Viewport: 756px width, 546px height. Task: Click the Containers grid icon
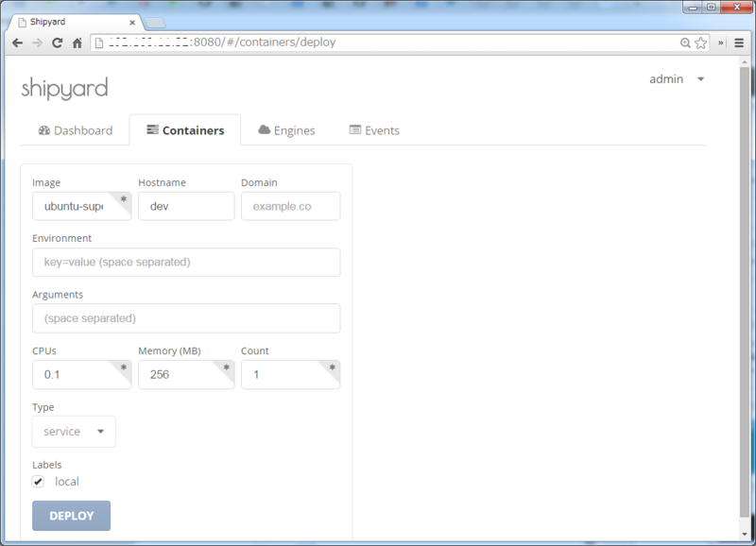pos(151,129)
